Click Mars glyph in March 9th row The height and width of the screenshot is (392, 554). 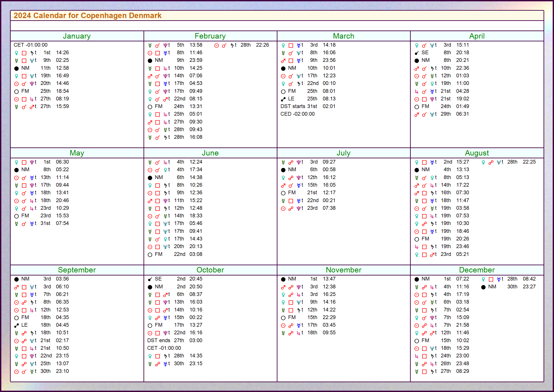[283, 61]
